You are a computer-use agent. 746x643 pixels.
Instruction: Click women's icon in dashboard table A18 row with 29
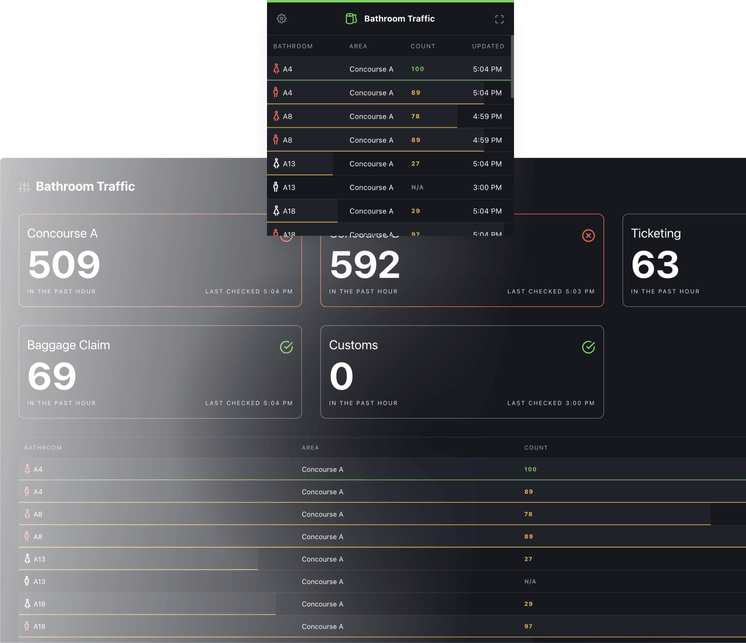(x=27, y=604)
